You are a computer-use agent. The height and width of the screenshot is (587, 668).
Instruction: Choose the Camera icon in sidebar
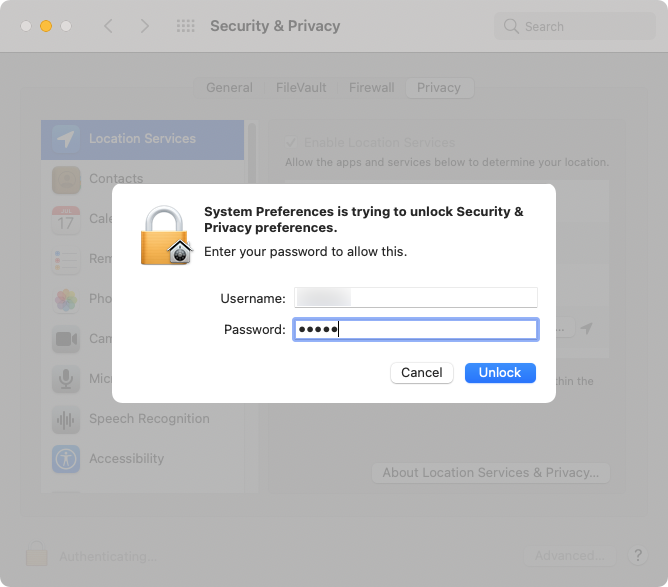[66, 339]
